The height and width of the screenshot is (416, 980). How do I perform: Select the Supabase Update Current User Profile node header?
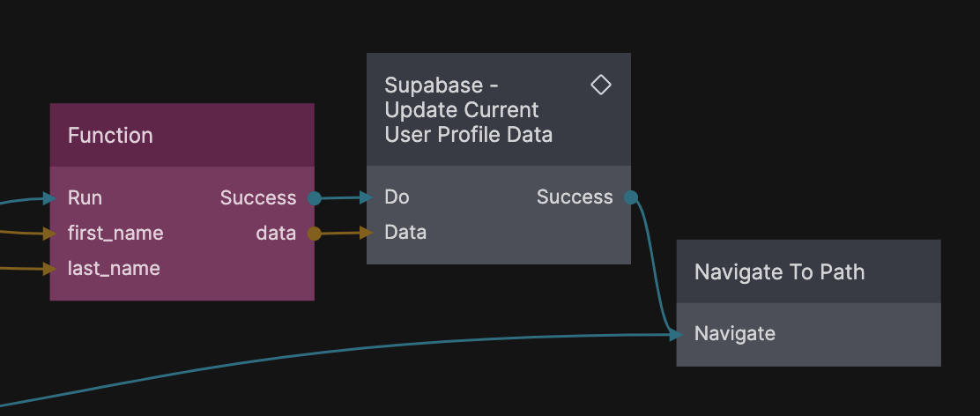(x=468, y=109)
